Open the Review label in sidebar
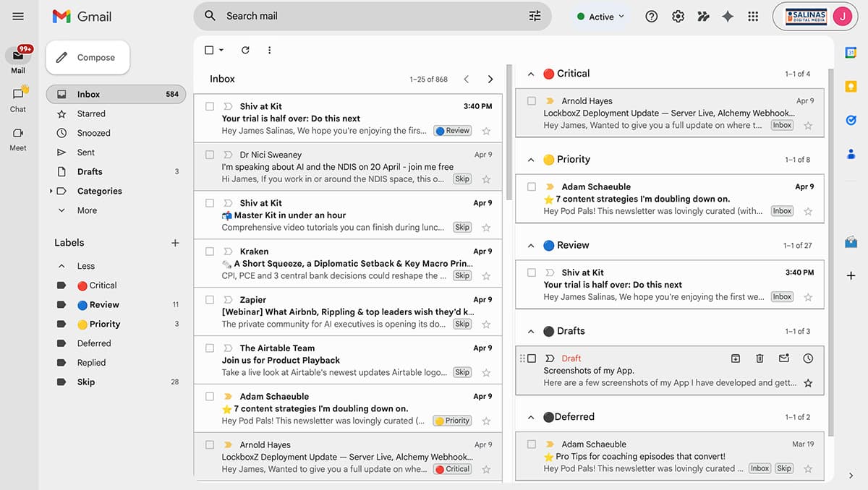 pyautogui.click(x=116, y=304)
